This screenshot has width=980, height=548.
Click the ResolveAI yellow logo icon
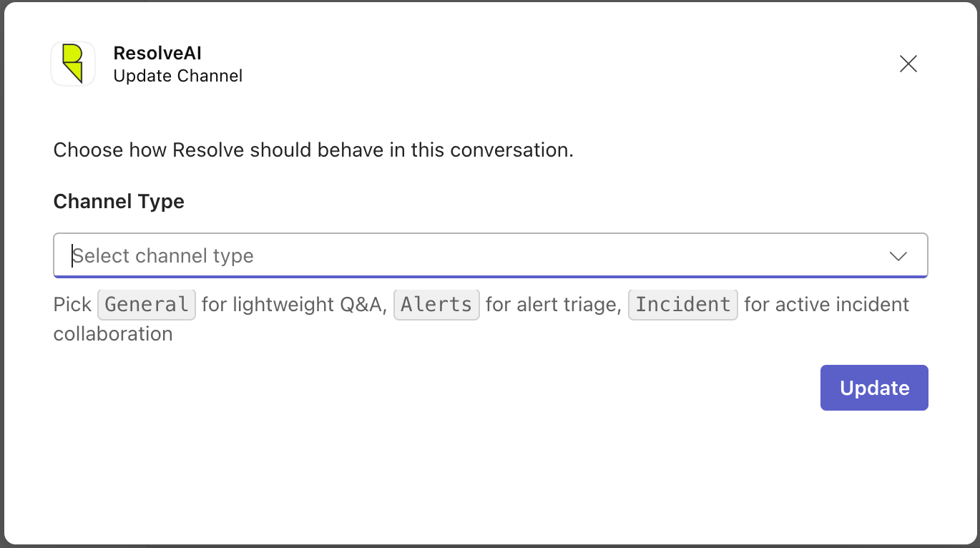[x=73, y=64]
